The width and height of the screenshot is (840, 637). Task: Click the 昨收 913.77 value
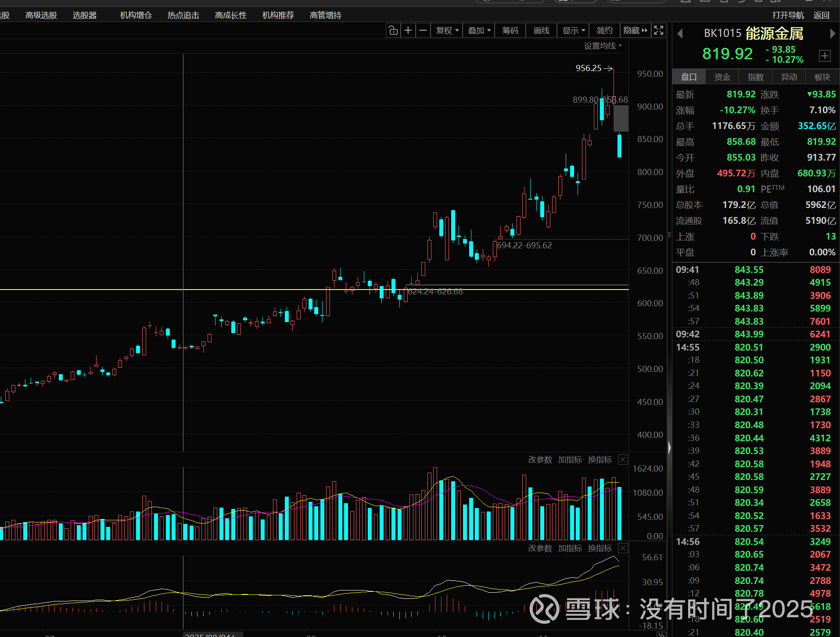coord(822,158)
